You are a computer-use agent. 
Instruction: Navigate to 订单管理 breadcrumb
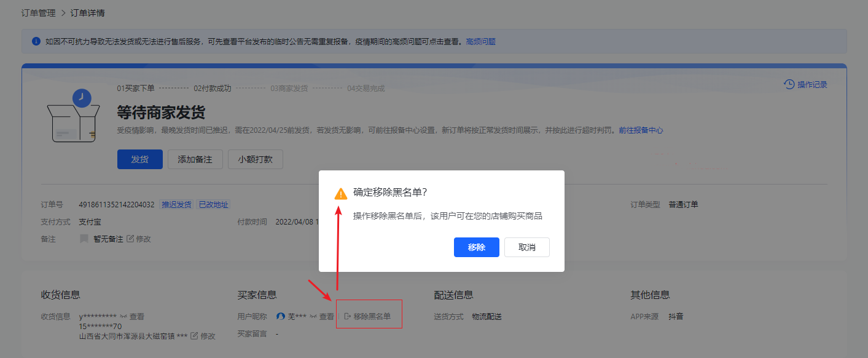click(38, 13)
